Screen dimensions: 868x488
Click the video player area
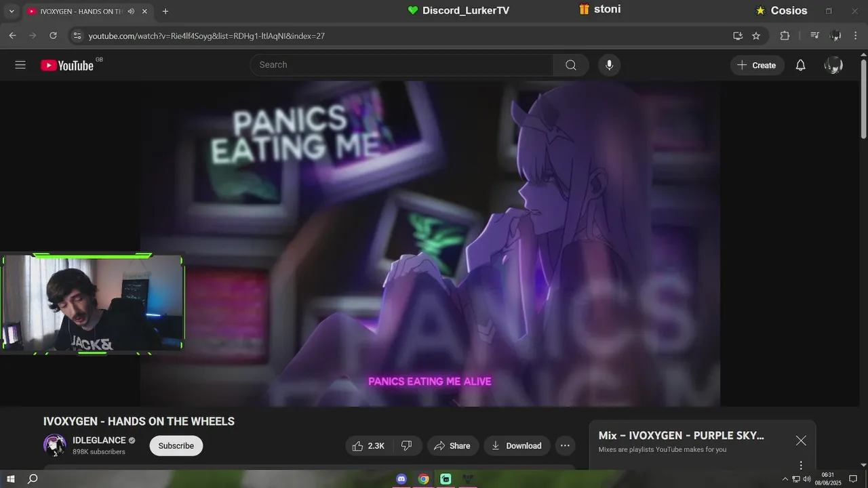point(430,244)
